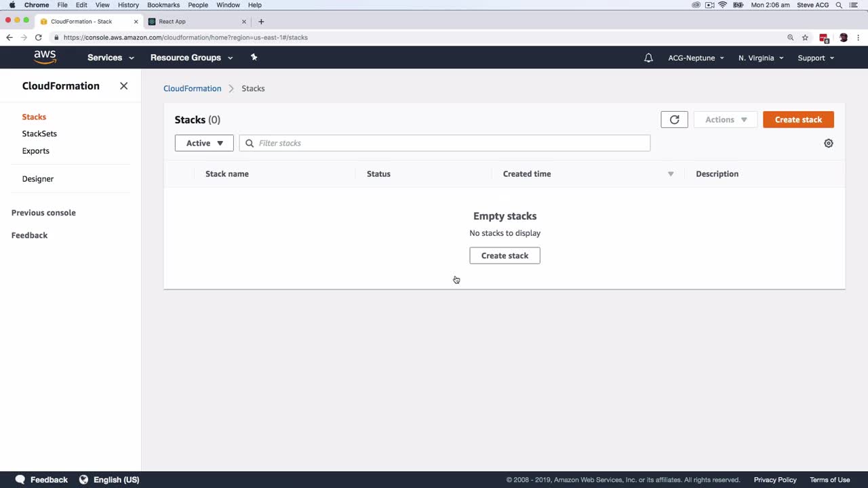Image resolution: width=868 pixels, height=488 pixels.
Task: Open the View menu
Action: point(102,5)
